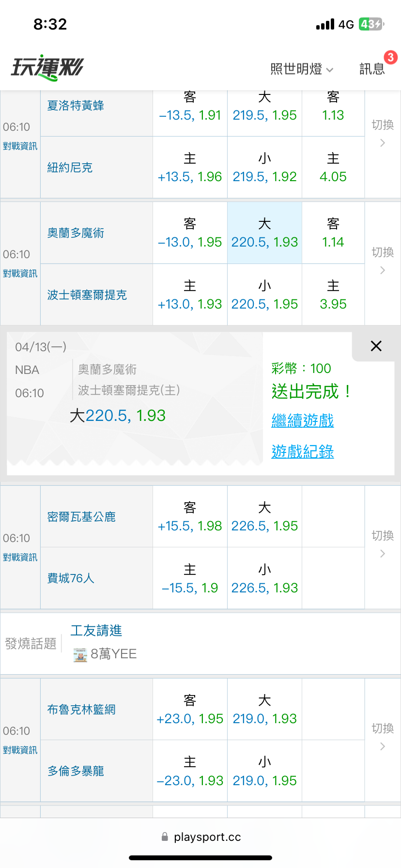Tap the 玩運彩 logo
Viewport: 401px width, 868px height.
[47, 67]
